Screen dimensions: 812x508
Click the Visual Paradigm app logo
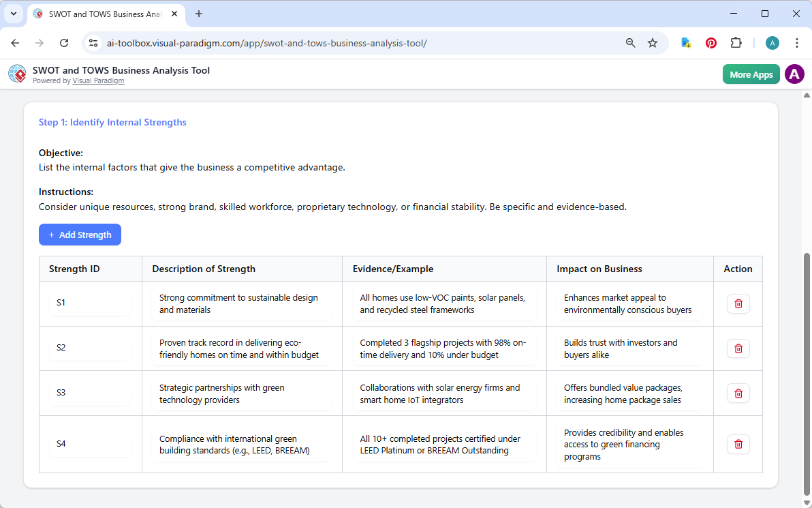pos(16,74)
